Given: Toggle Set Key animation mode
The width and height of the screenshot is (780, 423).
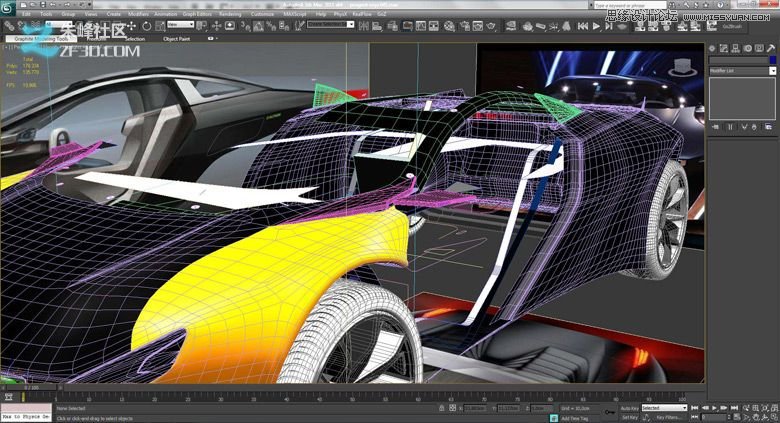Looking at the screenshot, I should click(630, 417).
